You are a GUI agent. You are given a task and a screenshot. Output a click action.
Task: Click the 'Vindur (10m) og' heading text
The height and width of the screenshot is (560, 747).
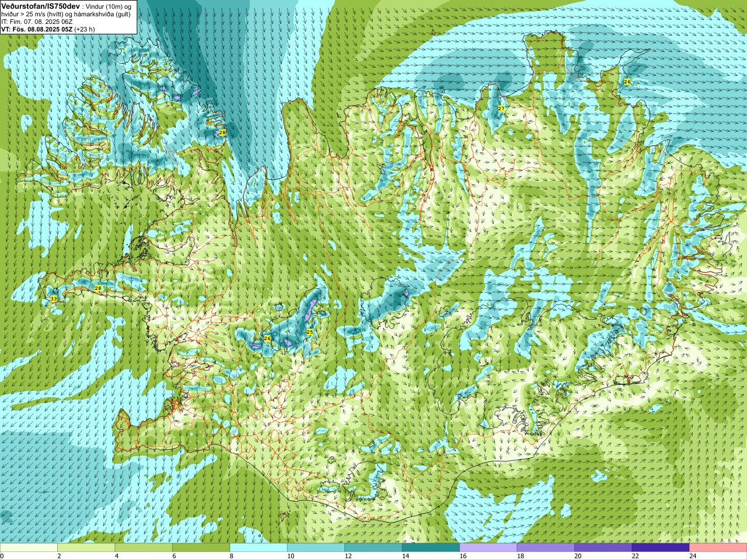click(110, 6)
